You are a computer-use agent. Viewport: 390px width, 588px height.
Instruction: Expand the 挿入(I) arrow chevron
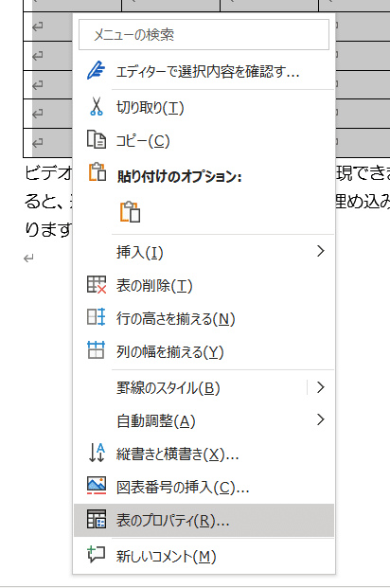pyautogui.click(x=320, y=251)
